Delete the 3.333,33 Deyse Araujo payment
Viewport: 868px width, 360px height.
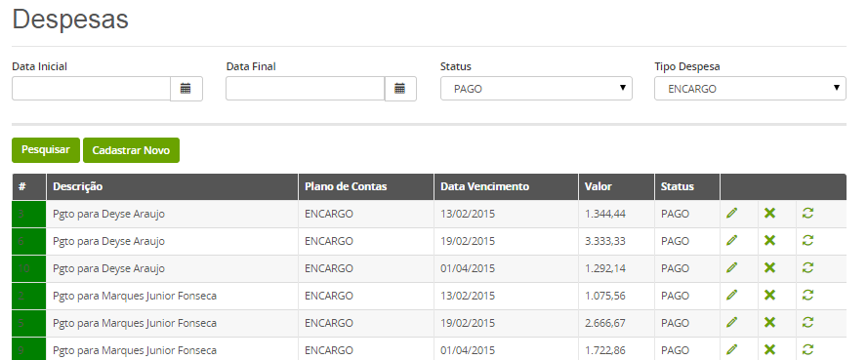click(769, 241)
